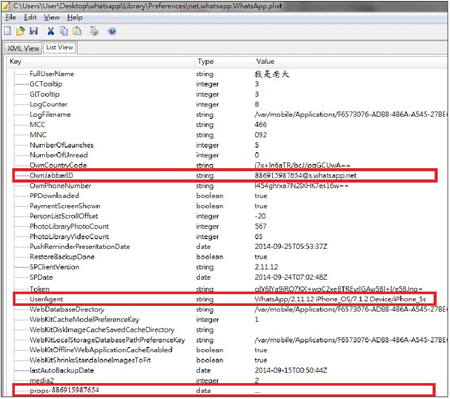The width and height of the screenshot is (450, 399).
Task: Click the MCC value 466
Action: (260, 125)
